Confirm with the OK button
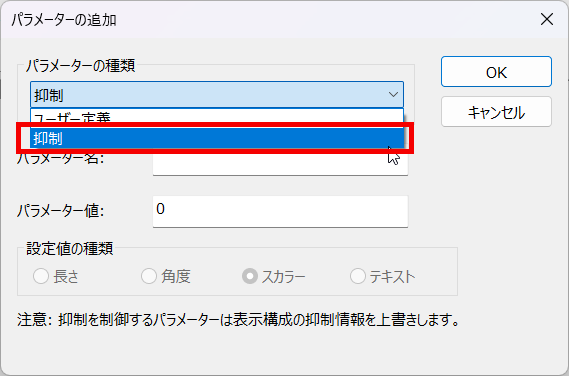Image resolution: width=569 pixels, height=376 pixels. (496, 72)
